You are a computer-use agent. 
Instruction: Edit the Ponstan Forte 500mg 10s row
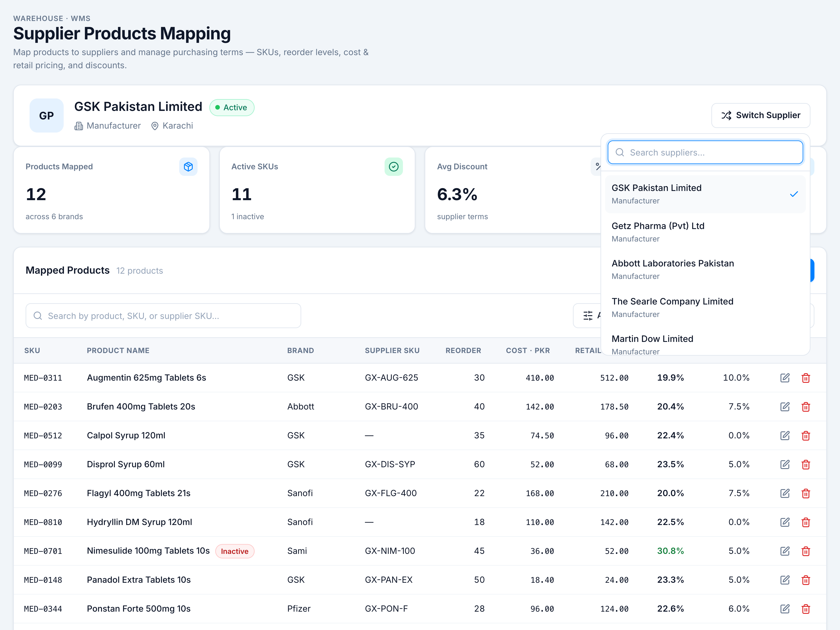[x=785, y=609]
